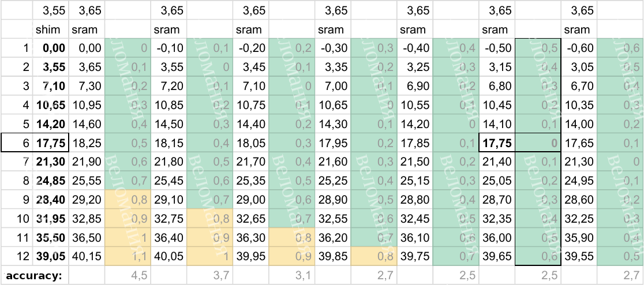Select the bold 0,00 shim cell

[x=51, y=50]
